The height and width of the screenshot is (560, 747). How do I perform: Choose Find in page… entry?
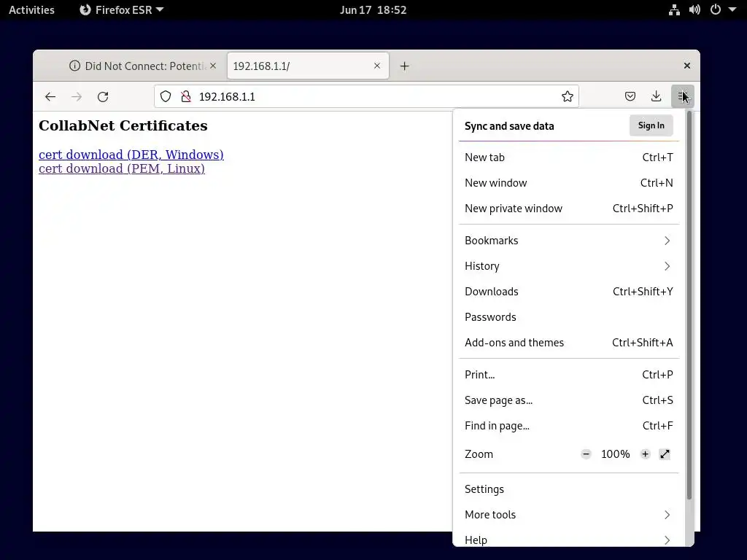click(569, 426)
